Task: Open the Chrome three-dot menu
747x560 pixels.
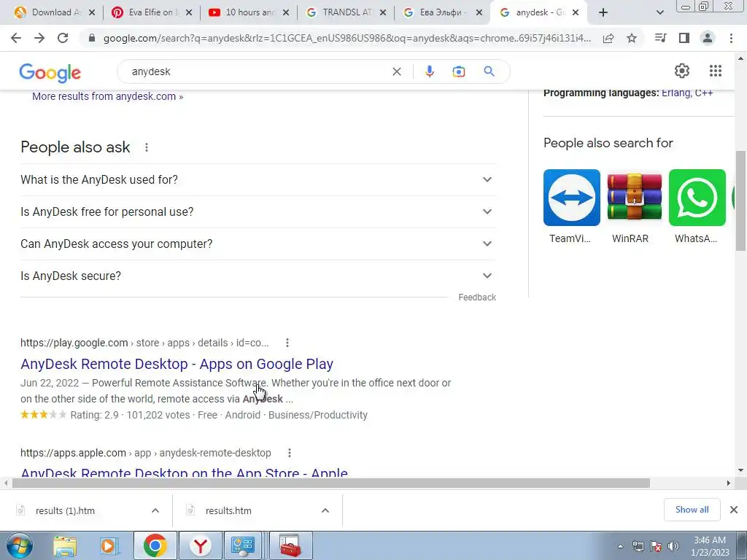Action: 731,38
